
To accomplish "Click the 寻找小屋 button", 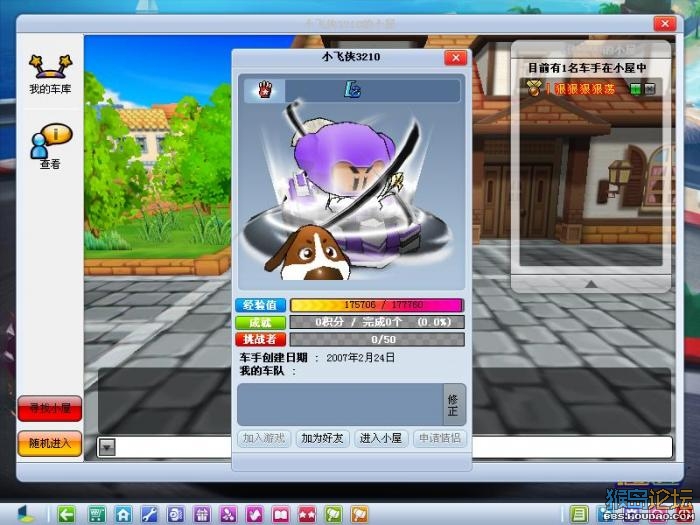I will click(x=50, y=408).
